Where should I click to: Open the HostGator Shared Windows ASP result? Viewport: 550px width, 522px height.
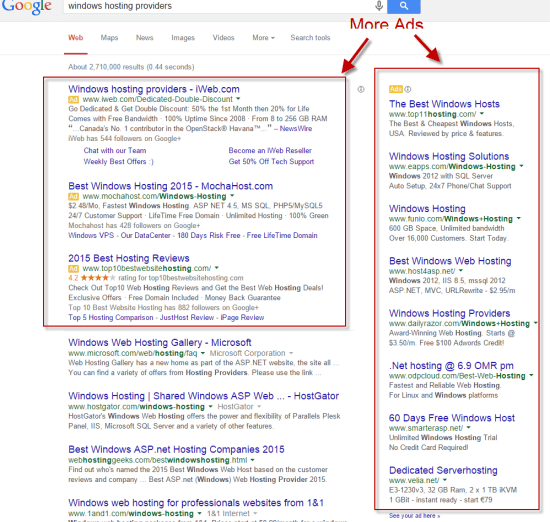203,396
